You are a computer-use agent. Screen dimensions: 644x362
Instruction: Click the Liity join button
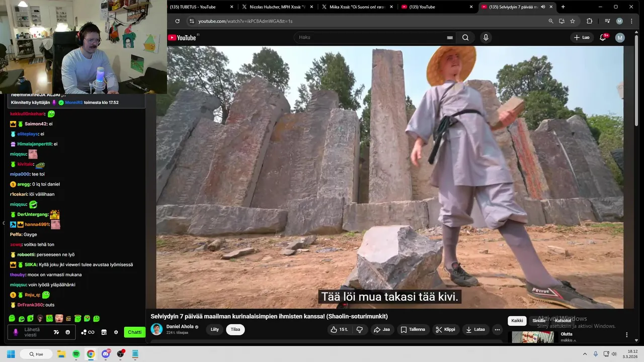pos(215,330)
